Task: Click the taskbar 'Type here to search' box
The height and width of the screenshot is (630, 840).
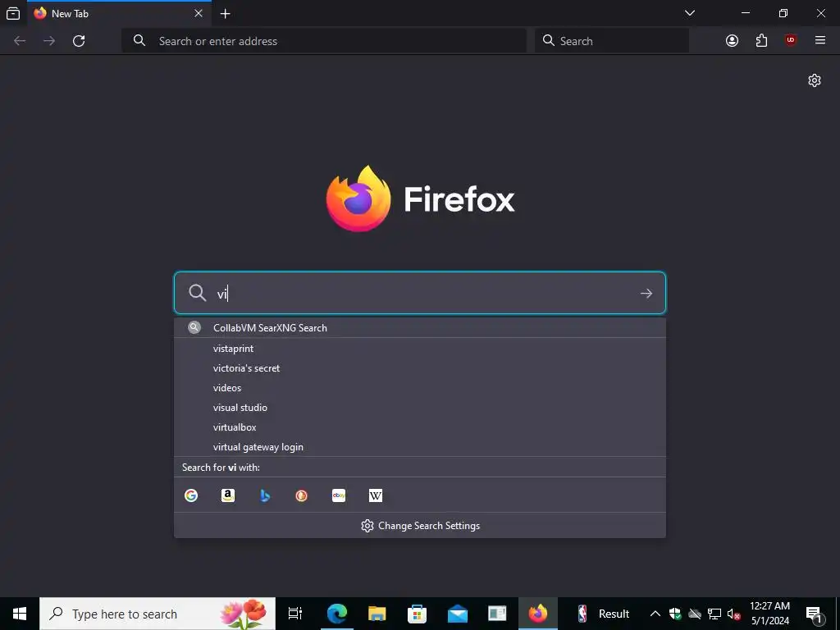Action: (x=157, y=614)
